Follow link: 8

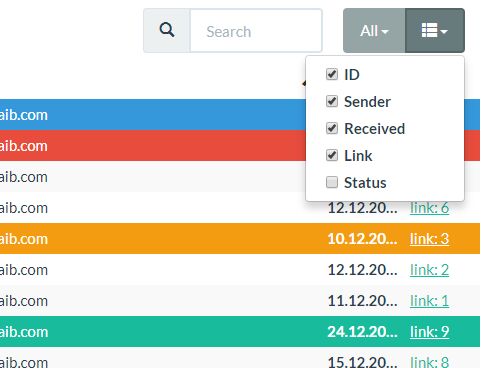[429, 362]
